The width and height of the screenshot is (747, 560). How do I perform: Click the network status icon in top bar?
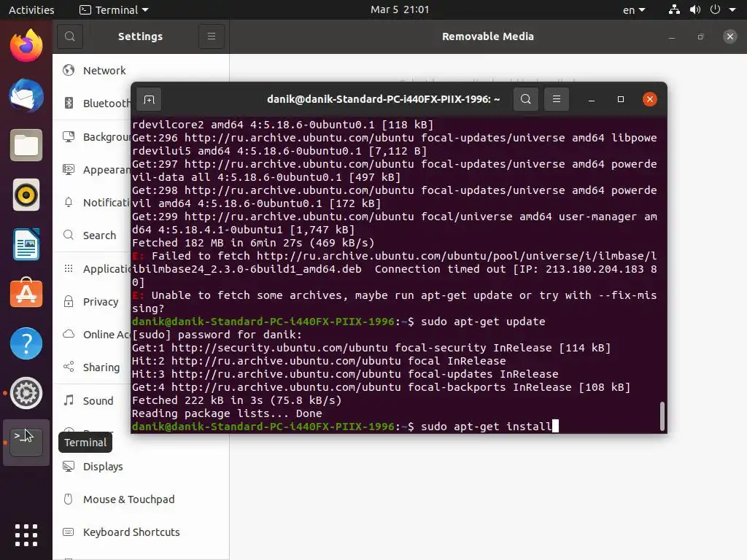(674, 9)
